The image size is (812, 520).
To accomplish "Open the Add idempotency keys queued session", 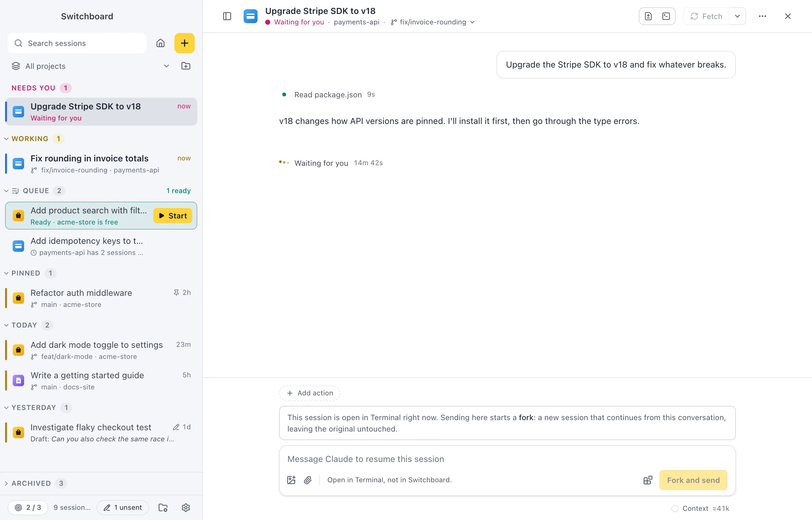I will click(101, 246).
